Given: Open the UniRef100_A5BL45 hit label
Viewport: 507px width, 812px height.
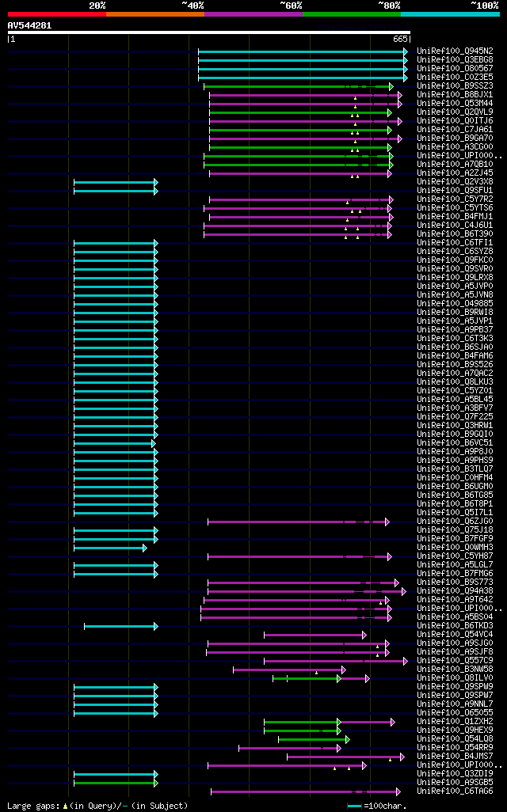Looking at the screenshot, I should tap(456, 399).
